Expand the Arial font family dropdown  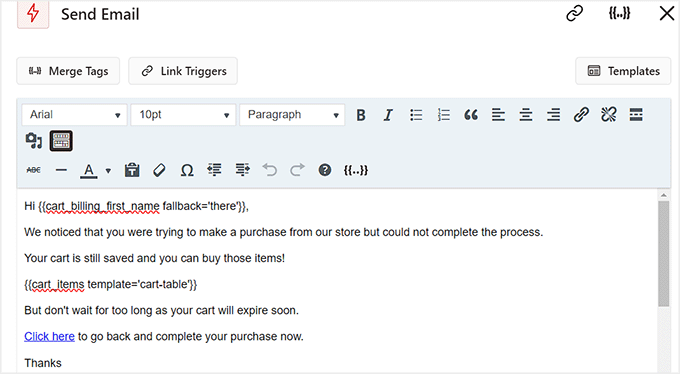[x=75, y=115]
